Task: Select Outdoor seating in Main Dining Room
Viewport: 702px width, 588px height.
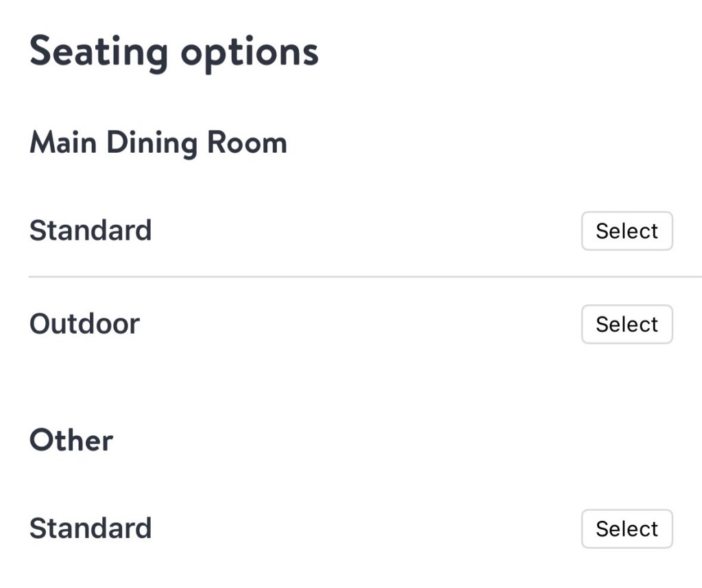Action: click(627, 324)
